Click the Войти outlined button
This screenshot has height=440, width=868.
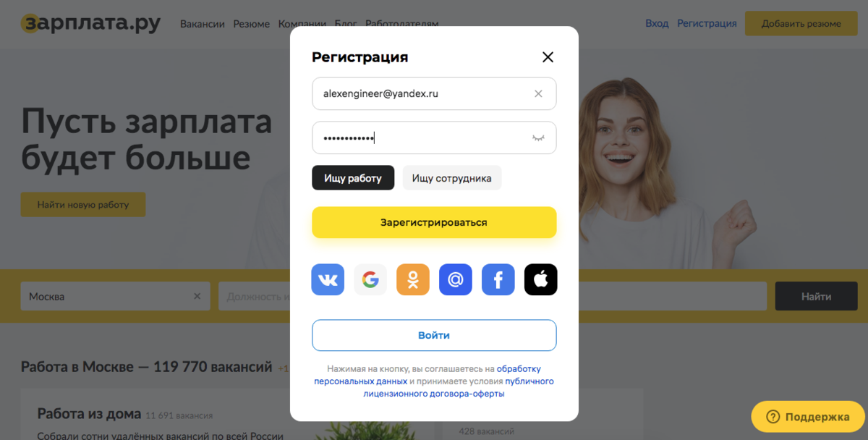pos(434,335)
